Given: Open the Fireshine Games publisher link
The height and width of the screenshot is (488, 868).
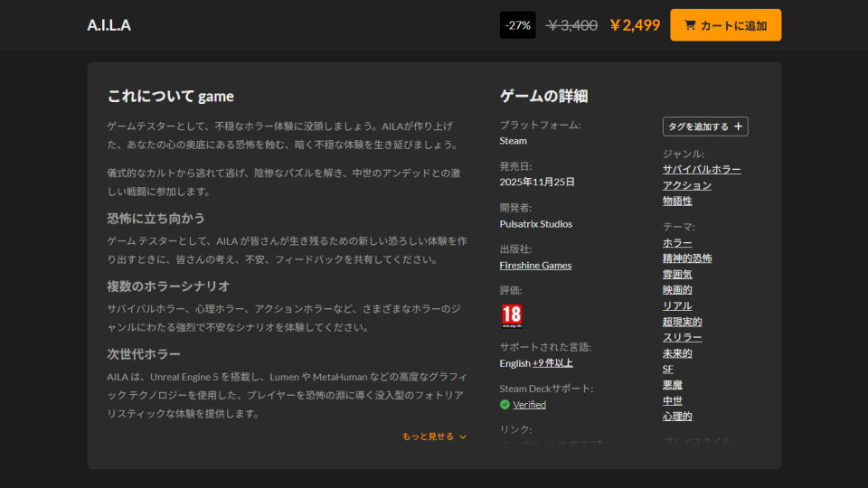Looking at the screenshot, I should [535, 265].
